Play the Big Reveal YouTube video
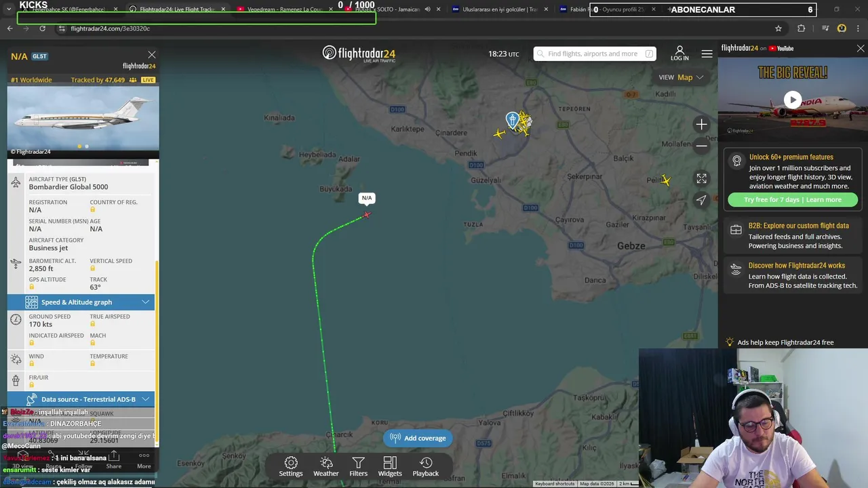This screenshot has height=488, width=868. 793,100
